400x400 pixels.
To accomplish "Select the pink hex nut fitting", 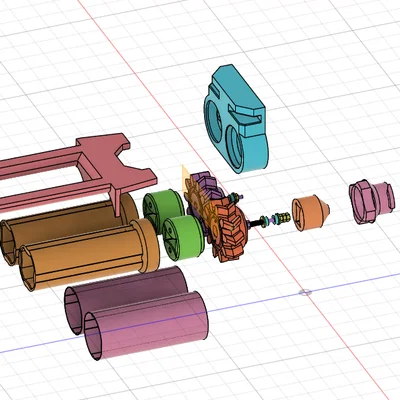I will click(373, 202).
